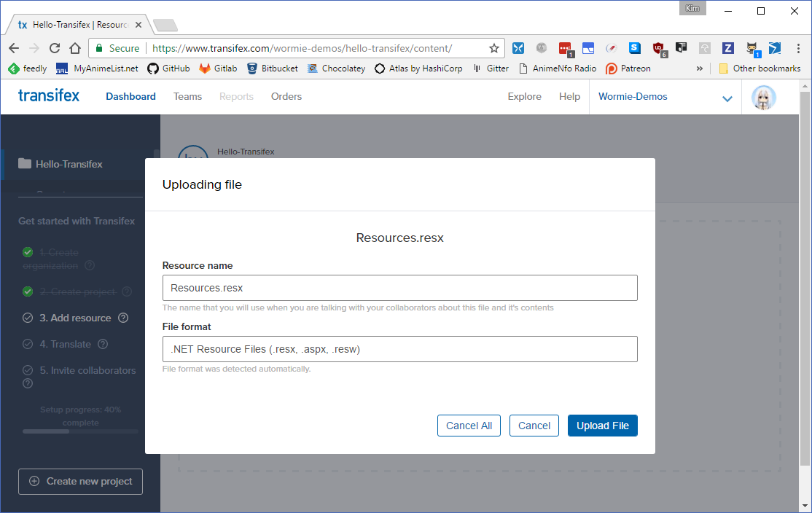
Task: Click the black window extension icon
Action: (681, 48)
